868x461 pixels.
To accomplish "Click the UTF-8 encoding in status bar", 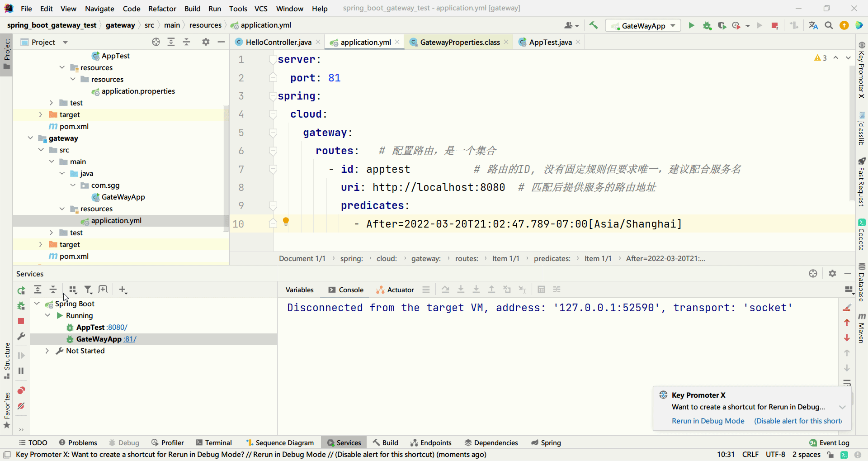I will click(775, 454).
